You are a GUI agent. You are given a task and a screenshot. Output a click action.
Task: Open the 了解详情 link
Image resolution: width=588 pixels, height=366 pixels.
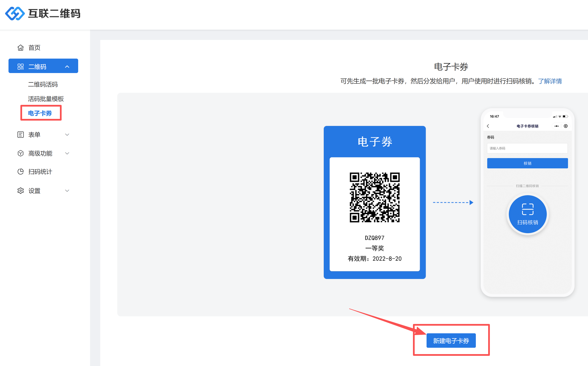(x=550, y=81)
